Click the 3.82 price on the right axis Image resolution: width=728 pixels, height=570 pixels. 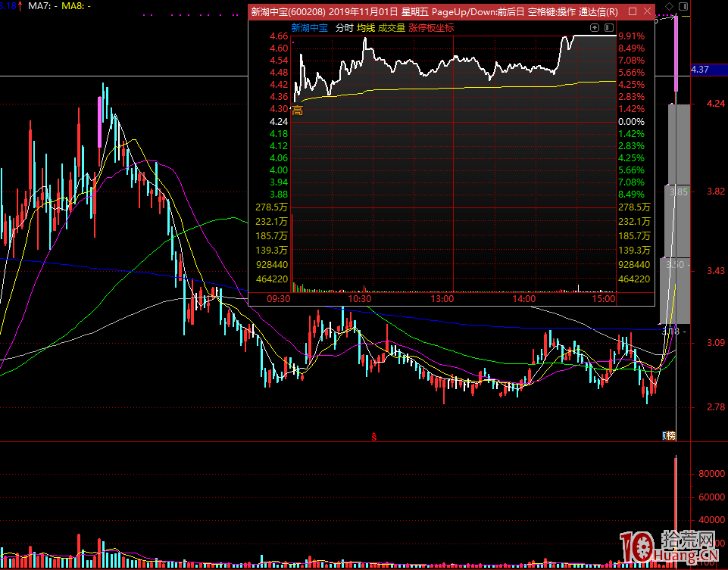coord(715,192)
